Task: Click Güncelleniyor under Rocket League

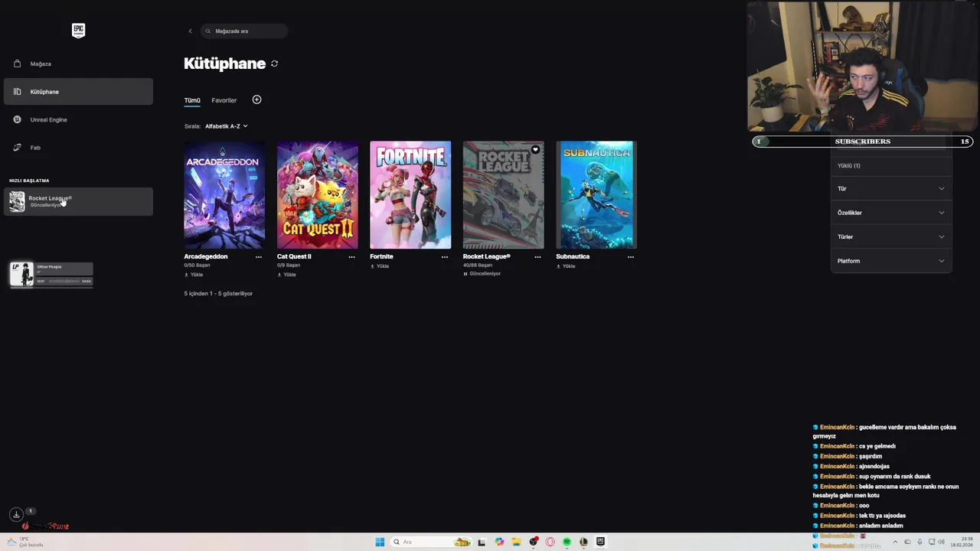Action: coord(482,274)
